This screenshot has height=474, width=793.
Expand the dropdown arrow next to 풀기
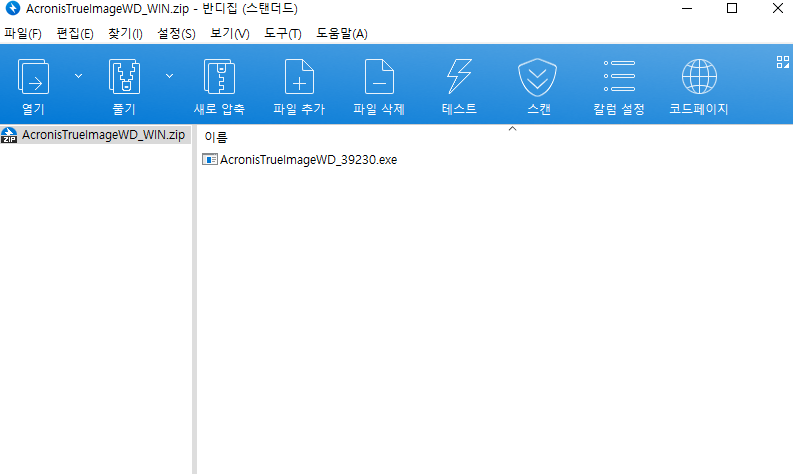click(x=169, y=76)
